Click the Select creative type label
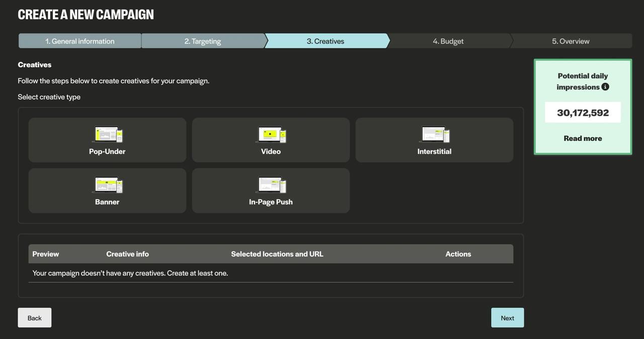The width and height of the screenshot is (644, 339). pyautogui.click(x=49, y=97)
